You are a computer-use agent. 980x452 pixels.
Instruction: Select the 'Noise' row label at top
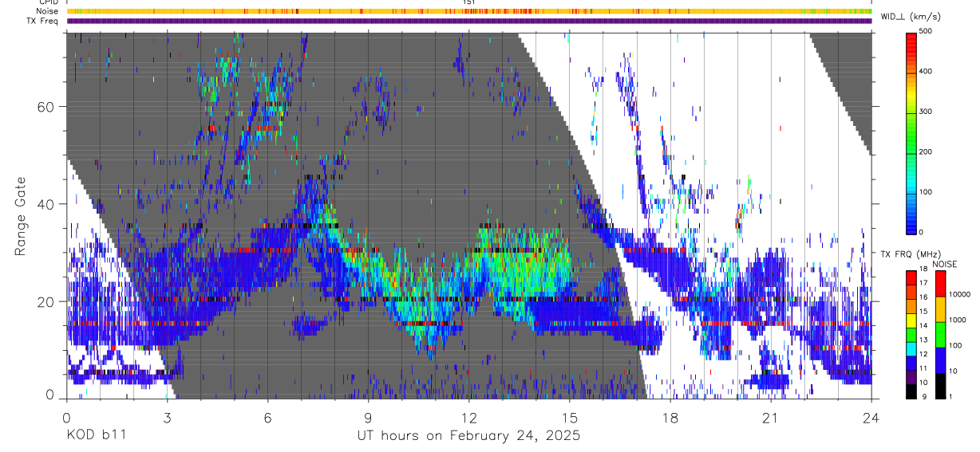coord(47,11)
